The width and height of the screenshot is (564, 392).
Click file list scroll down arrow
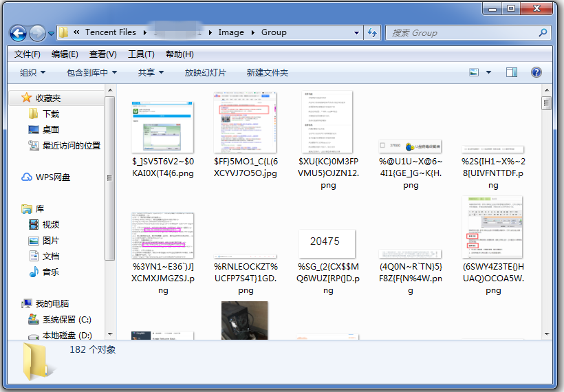[547, 334]
